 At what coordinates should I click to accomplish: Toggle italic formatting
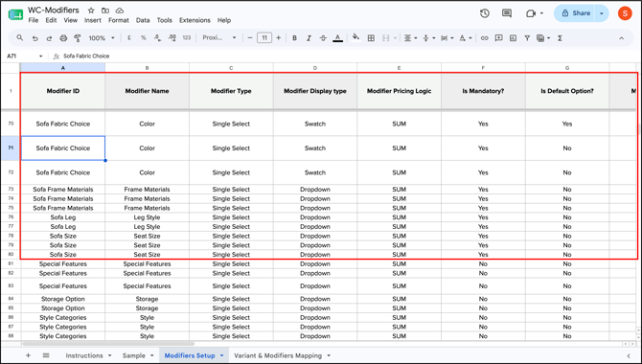309,37
